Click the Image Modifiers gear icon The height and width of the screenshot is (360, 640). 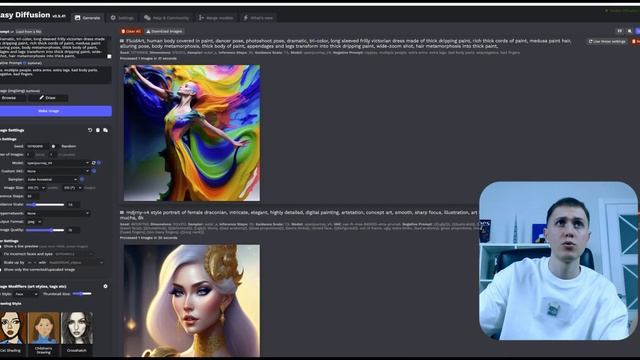(105, 287)
